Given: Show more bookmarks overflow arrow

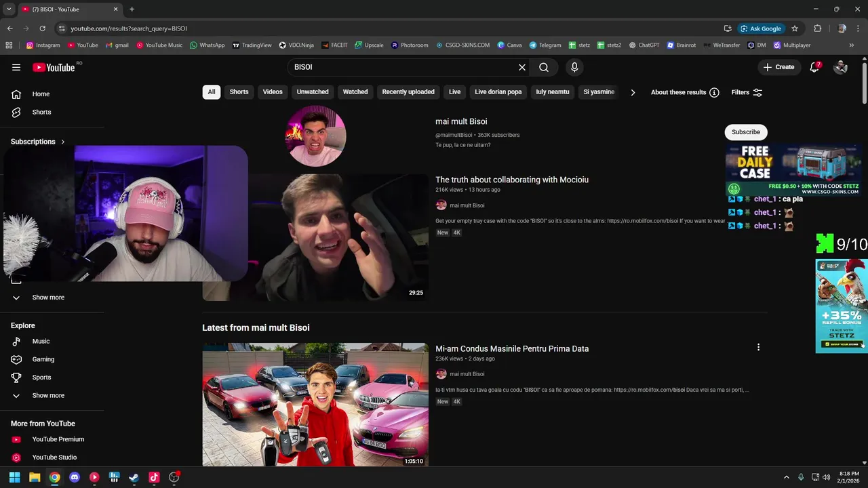Looking at the screenshot, I should coord(852,45).
